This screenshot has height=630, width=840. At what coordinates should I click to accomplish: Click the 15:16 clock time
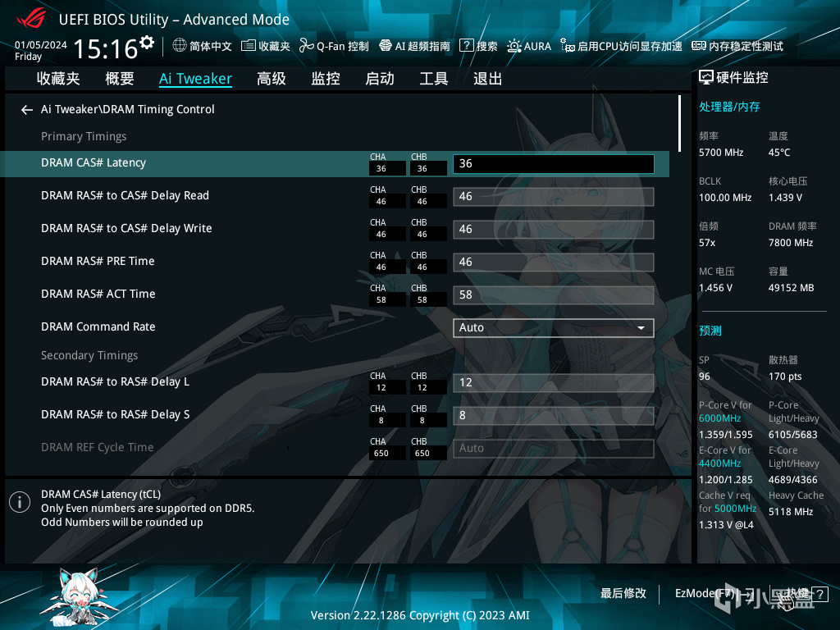(106, 48)
